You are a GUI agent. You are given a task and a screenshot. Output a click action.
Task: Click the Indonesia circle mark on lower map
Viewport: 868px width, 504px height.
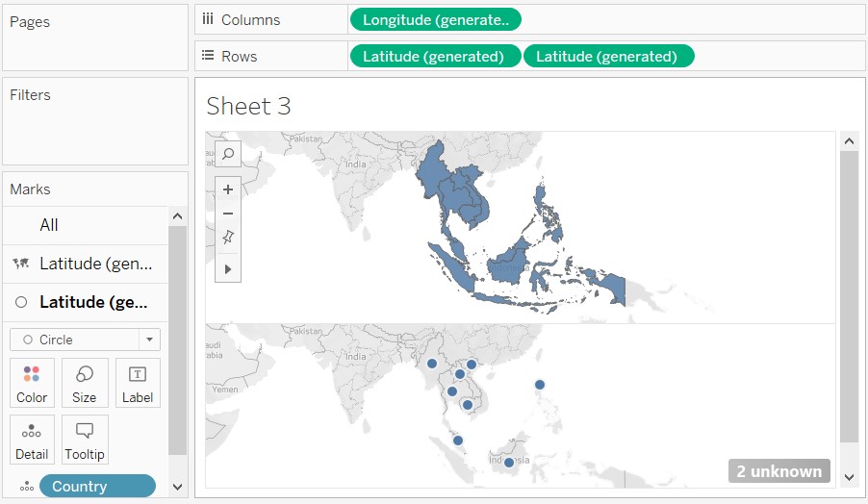tap(509, 463)
